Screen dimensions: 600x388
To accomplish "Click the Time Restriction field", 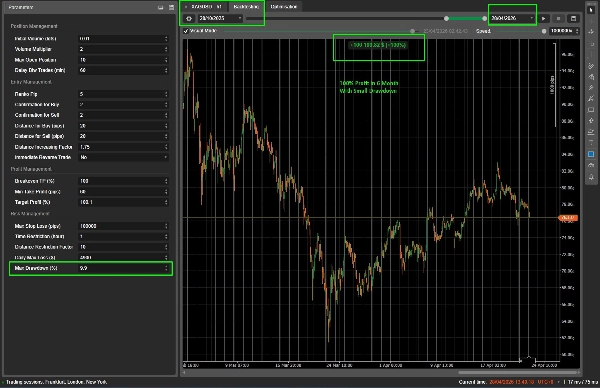I will point(123,236).
